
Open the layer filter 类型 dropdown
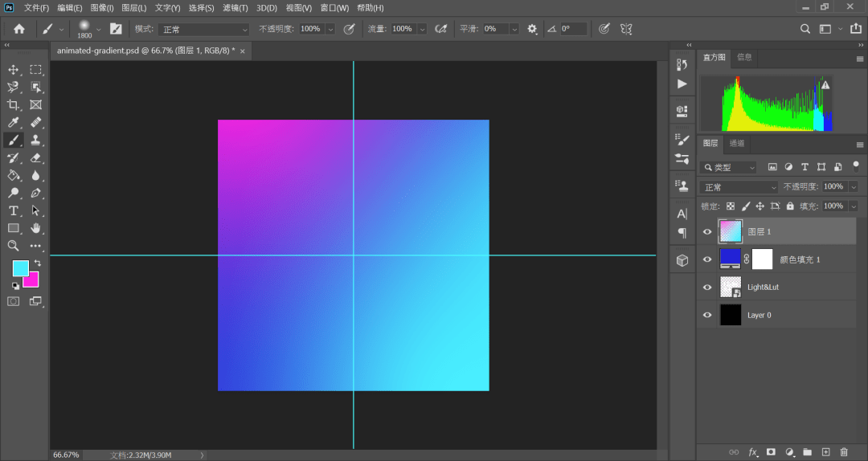(728, 167)
